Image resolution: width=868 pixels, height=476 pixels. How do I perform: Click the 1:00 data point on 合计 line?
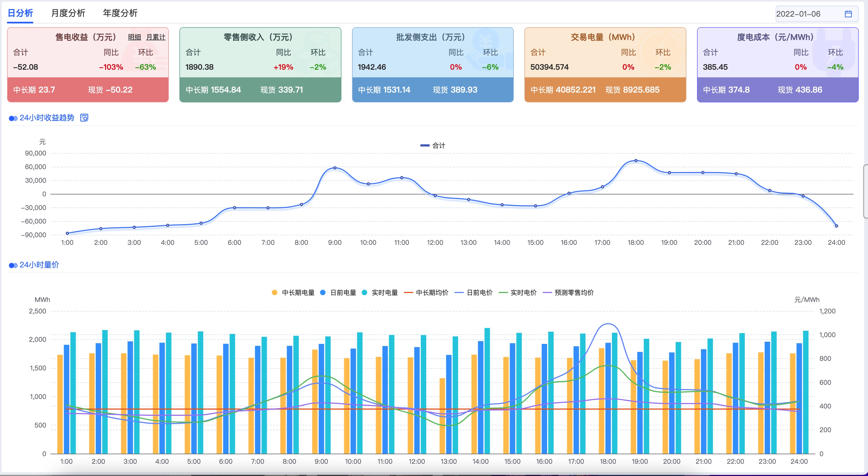pos(68,233)
